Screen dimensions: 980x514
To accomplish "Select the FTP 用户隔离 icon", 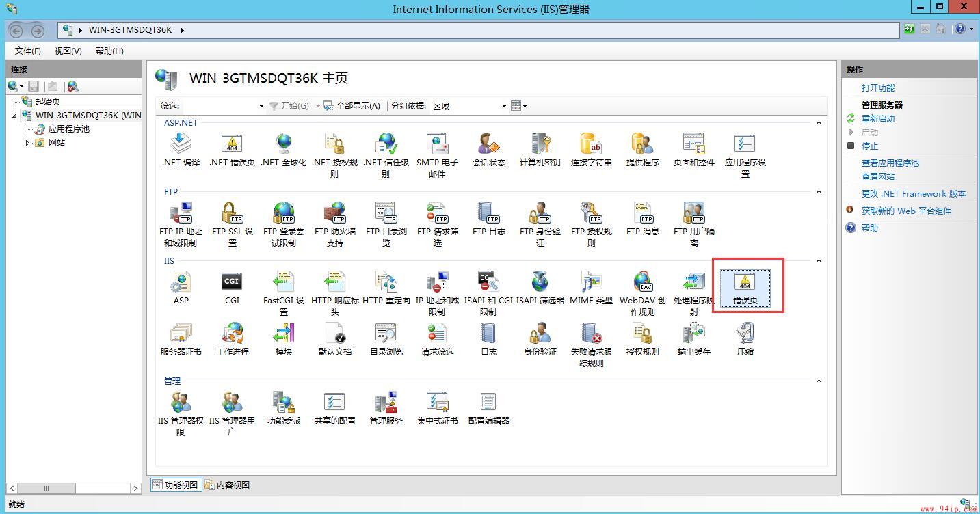I will point(693,224).
